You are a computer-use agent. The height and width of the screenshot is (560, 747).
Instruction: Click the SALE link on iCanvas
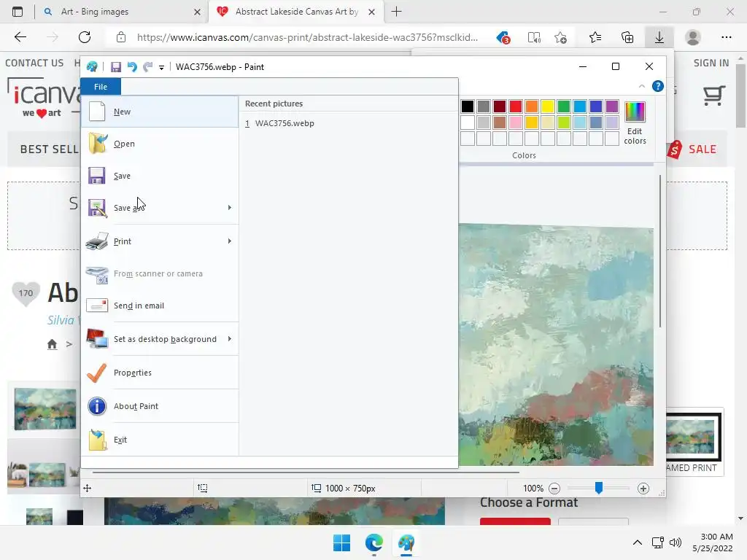[703, 149]
